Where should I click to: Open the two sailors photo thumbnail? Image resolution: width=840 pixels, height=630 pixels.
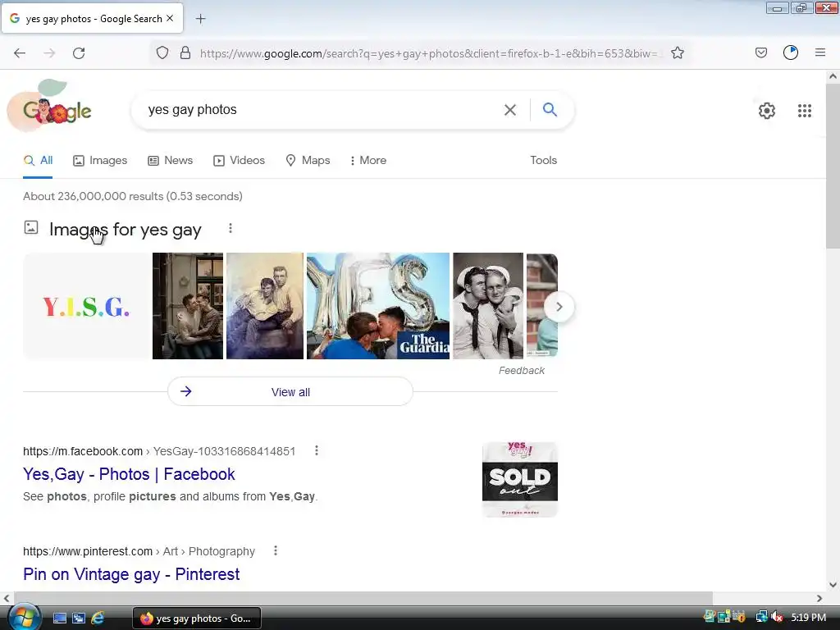(488, 306)
